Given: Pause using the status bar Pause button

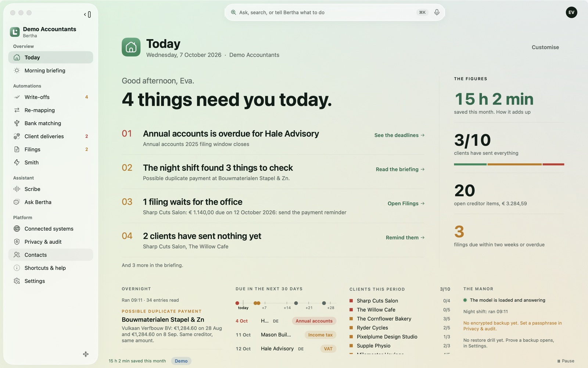Looking at the screenshot, I should (566, 361).
